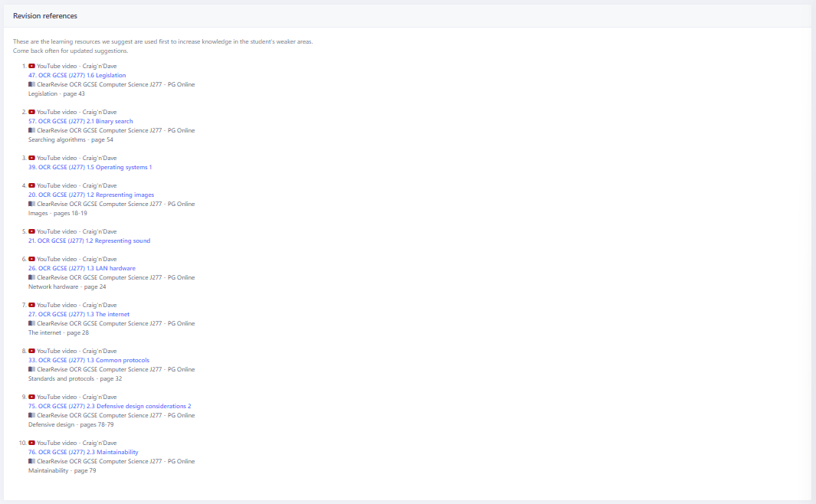Screen dimensions: 816x504
Task: Click YouTube icon above the Legislation link
Action: click(x=31, y=66)
